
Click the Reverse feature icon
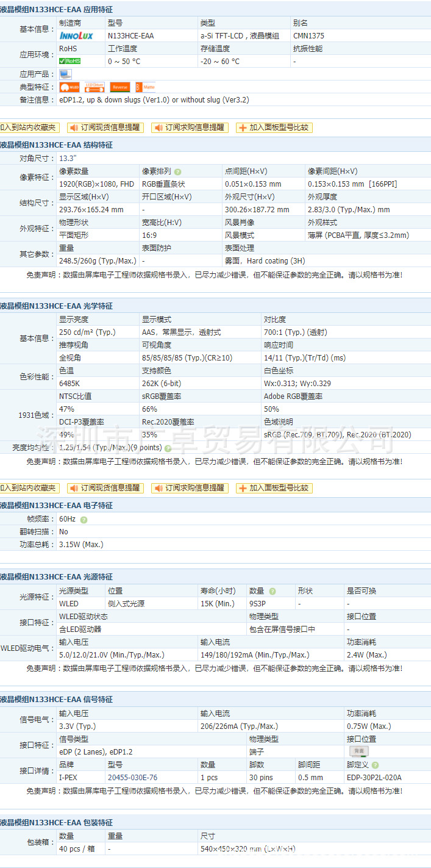120,87
